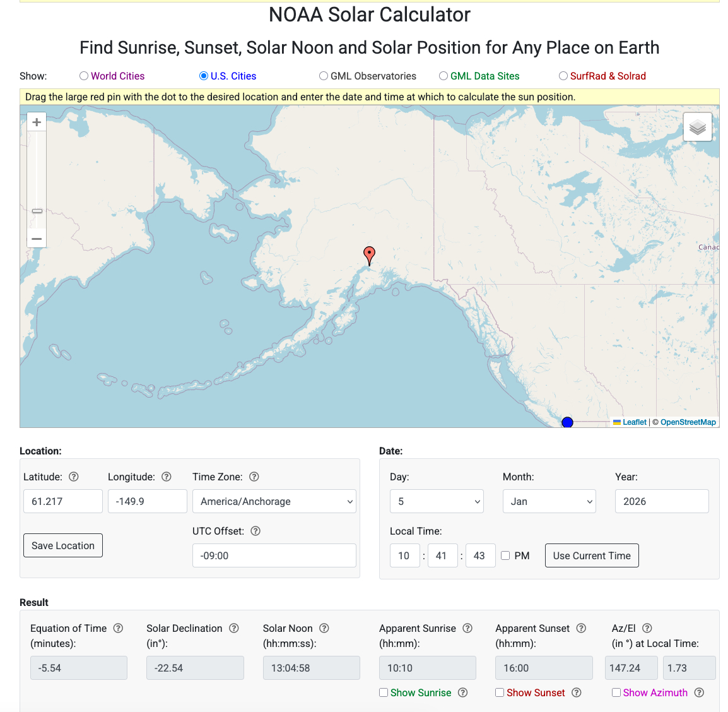Click the Time Zone help icon
Image resolution: width=728 pixels, height=712 pixels.
click(x=254, y=477)
